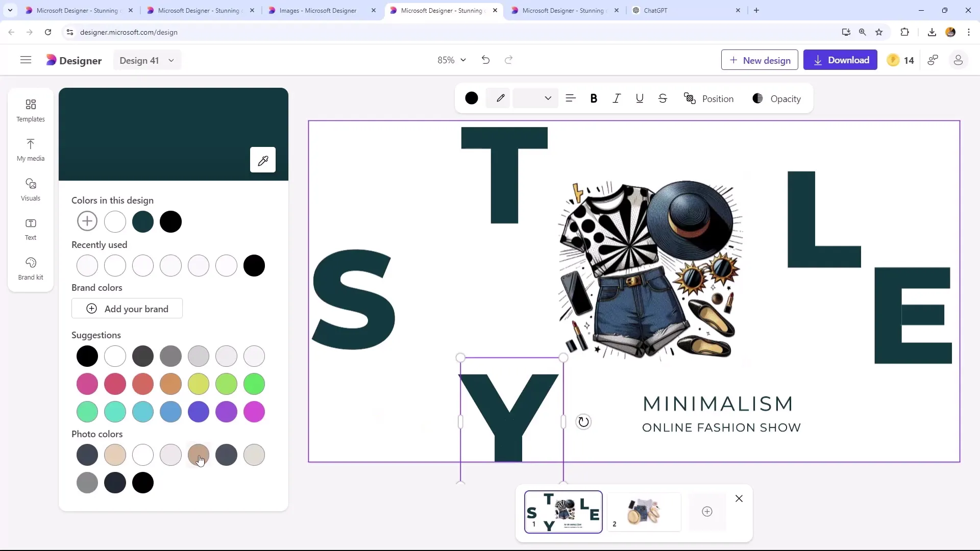980x551 pixels.
Task: Open the Opacity control
Action: [x=776, y=98]
